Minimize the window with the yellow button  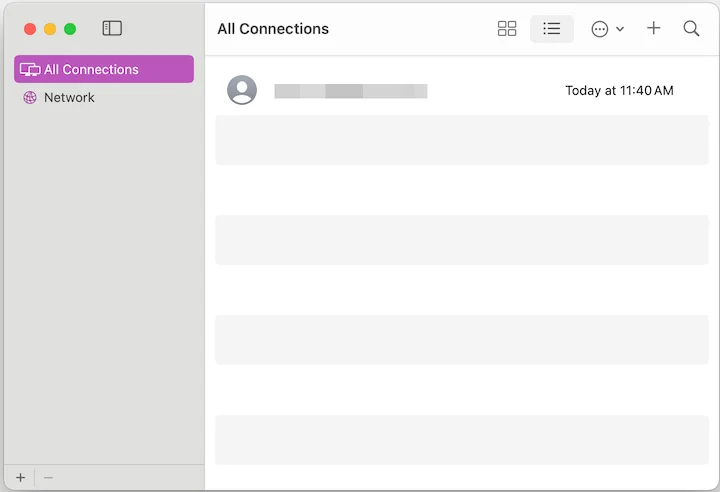coord(50,29)
